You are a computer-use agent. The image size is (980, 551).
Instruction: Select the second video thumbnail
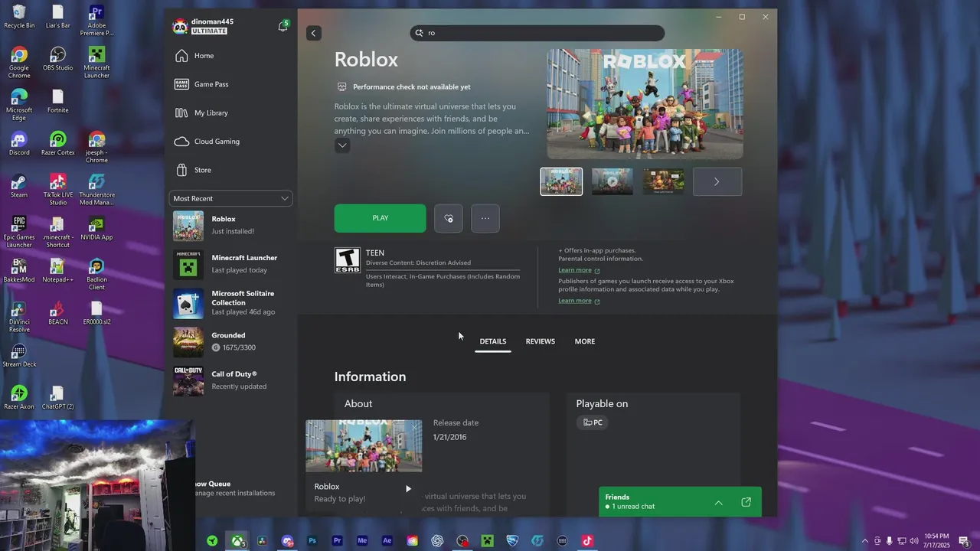pyautogui.click(x=612, y=181)
